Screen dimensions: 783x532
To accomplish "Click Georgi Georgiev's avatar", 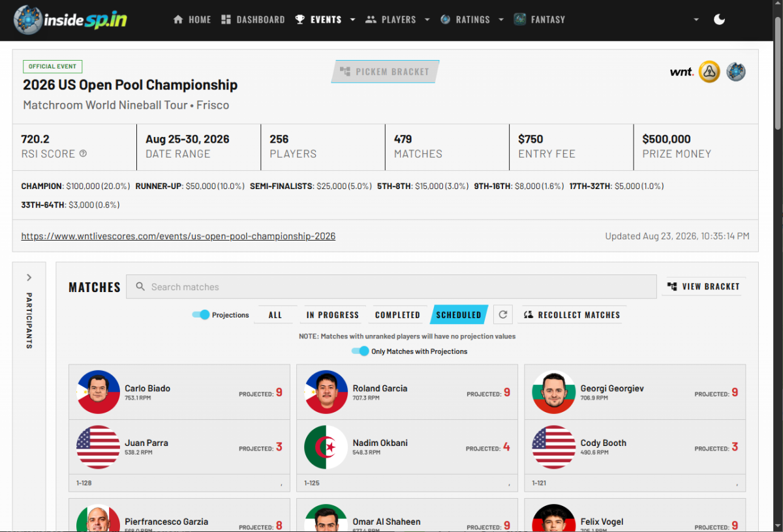I will point(554,392).
